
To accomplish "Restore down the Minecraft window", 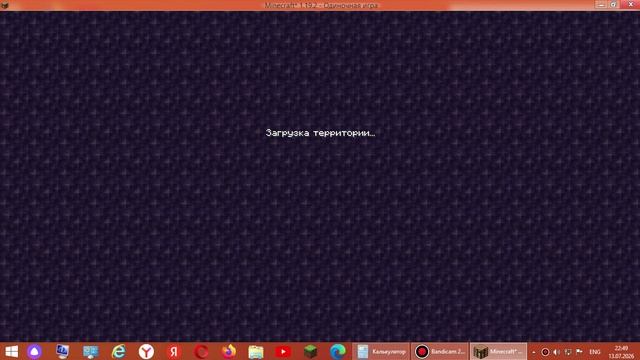I will (x=613, y=4).
